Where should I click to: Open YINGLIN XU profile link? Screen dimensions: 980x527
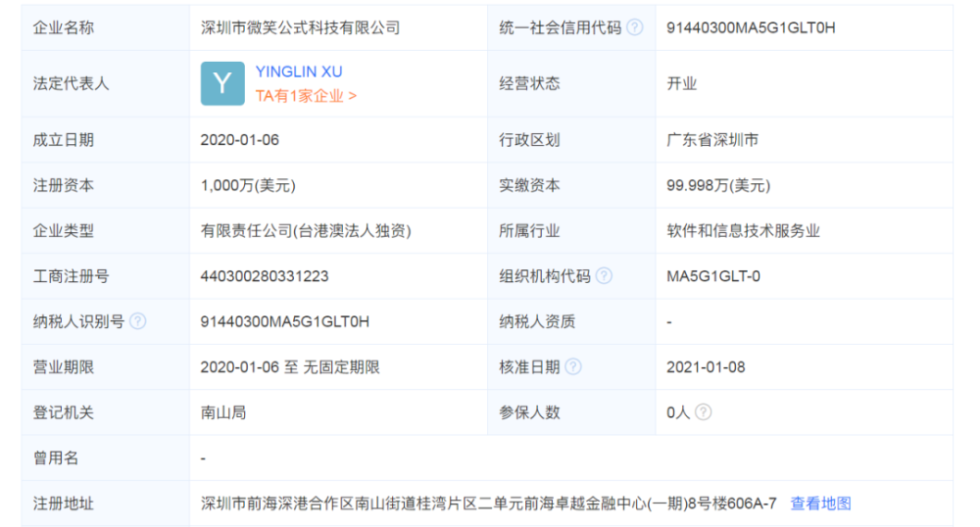pyautogui.click(x=299, y=72)
